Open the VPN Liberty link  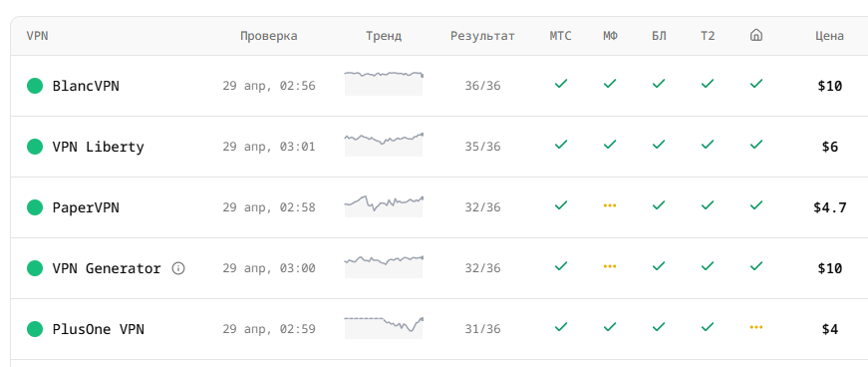[x=98, y=147]
